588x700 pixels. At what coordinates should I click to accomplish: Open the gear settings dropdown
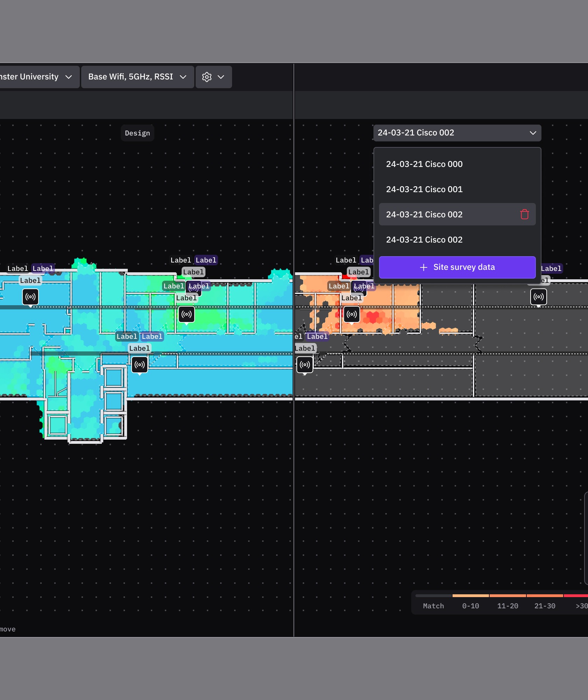(x=213, y=77)
